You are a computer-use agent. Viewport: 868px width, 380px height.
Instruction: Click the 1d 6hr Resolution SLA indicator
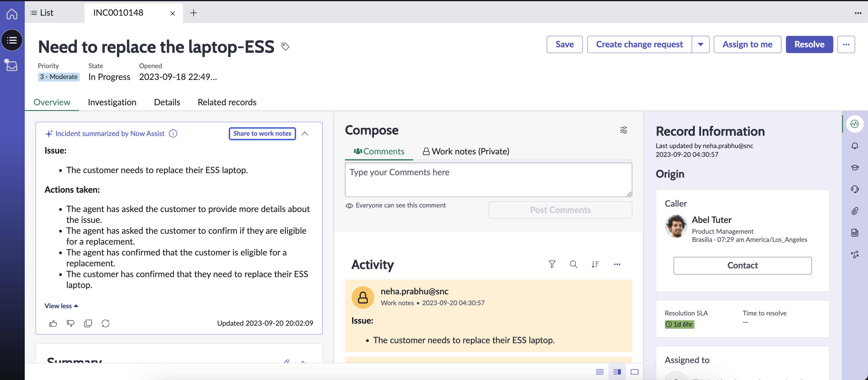pyautogui.click(x=679, y=324)
